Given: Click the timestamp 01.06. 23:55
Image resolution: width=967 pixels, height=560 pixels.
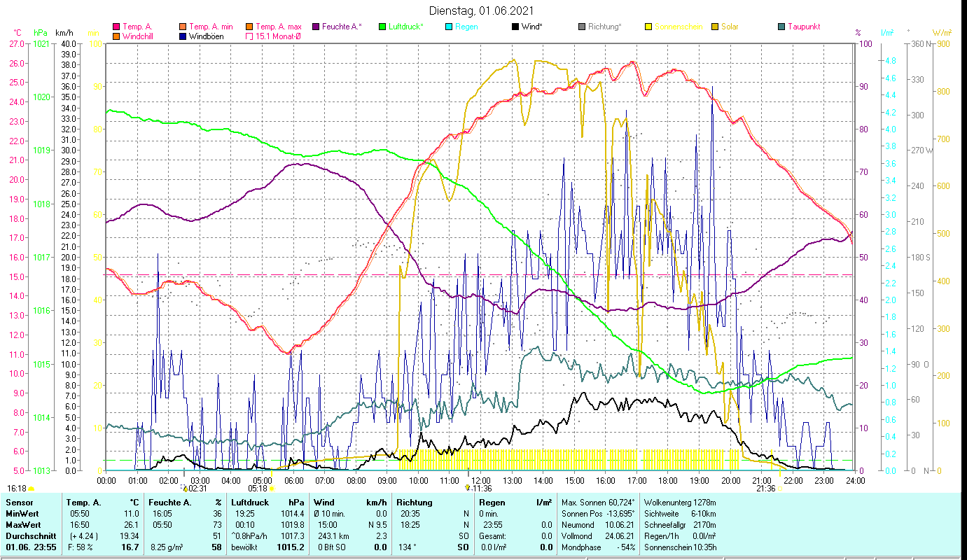Looking at the screenshot, I should pos(32,547).
